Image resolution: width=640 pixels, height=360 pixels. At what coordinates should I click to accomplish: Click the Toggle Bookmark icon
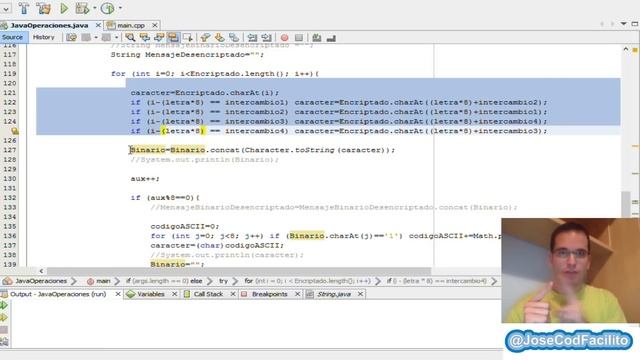tap(234, 38)
